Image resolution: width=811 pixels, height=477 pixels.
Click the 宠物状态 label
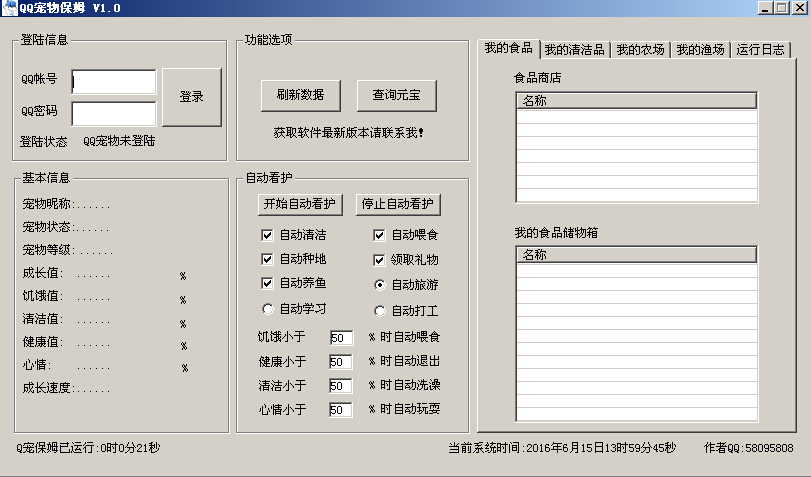point(47,227)
